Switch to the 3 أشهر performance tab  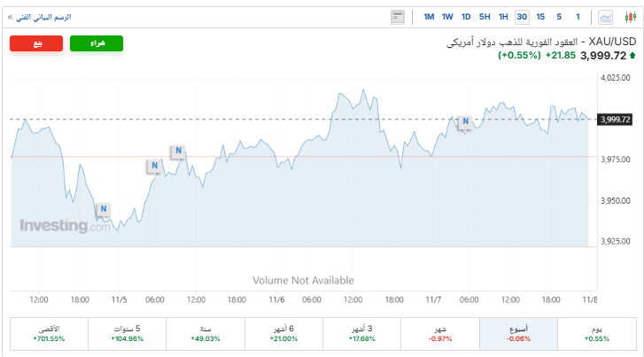click(361, 334)
